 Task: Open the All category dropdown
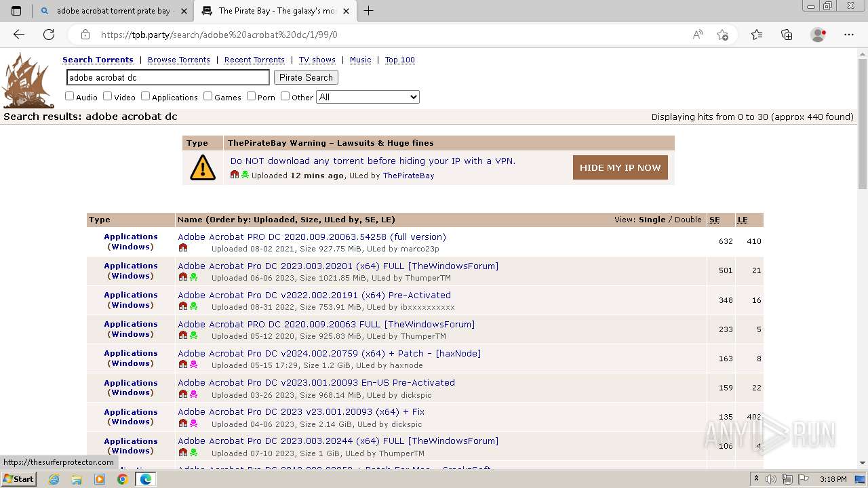[x=368, y=97]
